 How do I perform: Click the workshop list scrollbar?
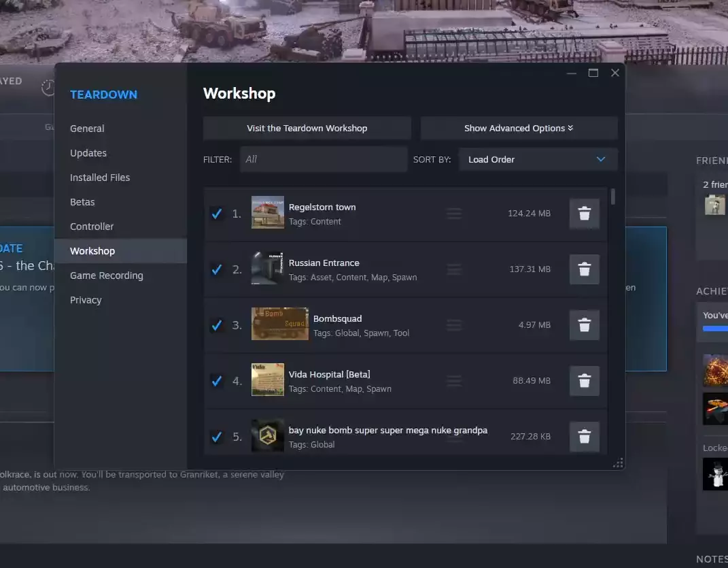pyautogui.click(x=613, y=197)
